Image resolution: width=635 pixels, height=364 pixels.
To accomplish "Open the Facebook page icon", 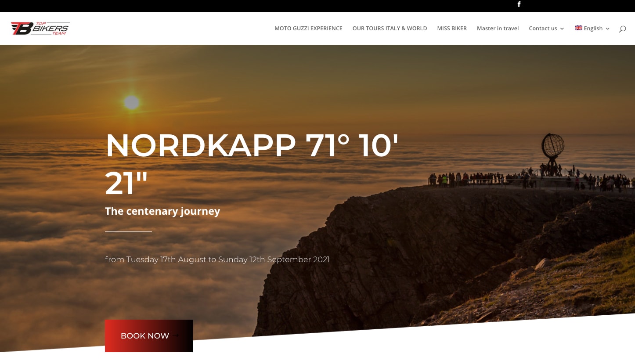I will tap(519, 4).
